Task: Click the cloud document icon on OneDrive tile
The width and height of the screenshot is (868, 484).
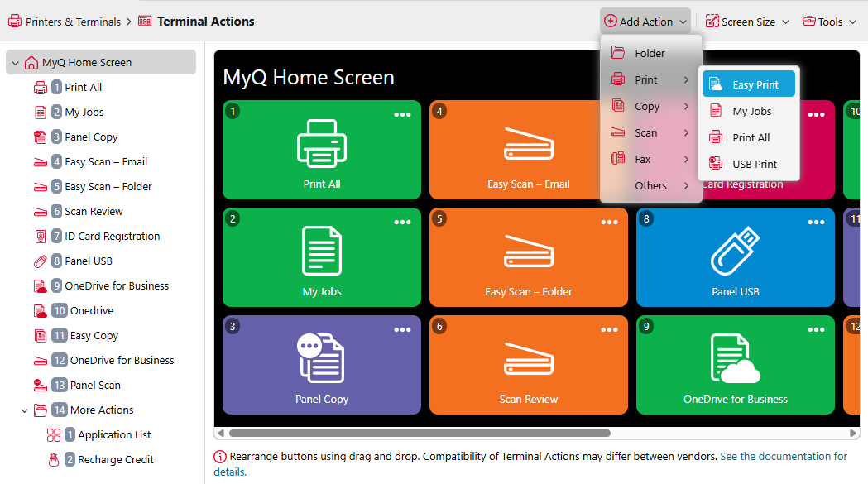Action: click(x=735, y=358)
